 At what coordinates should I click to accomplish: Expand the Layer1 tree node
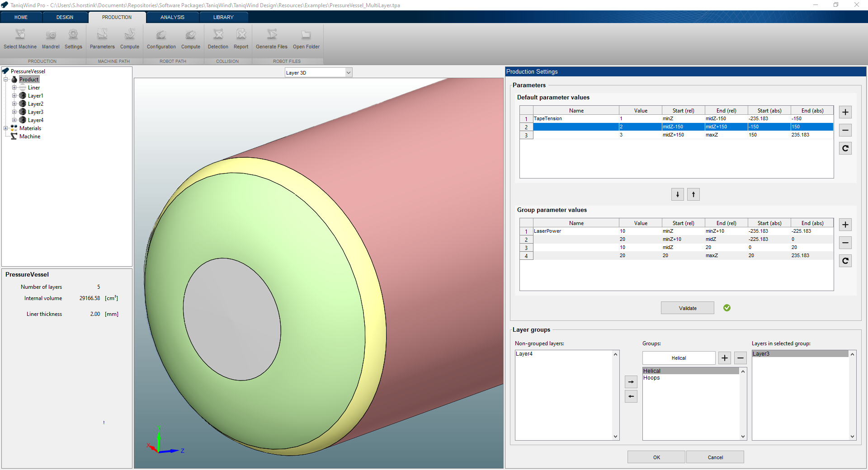[14, 96]
